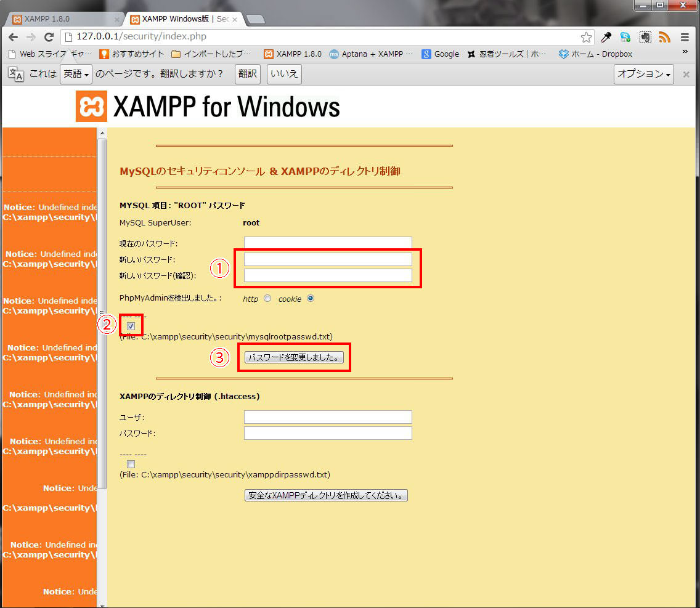
Task: Click the MySQL SuperUser: label
Action: 155,223
